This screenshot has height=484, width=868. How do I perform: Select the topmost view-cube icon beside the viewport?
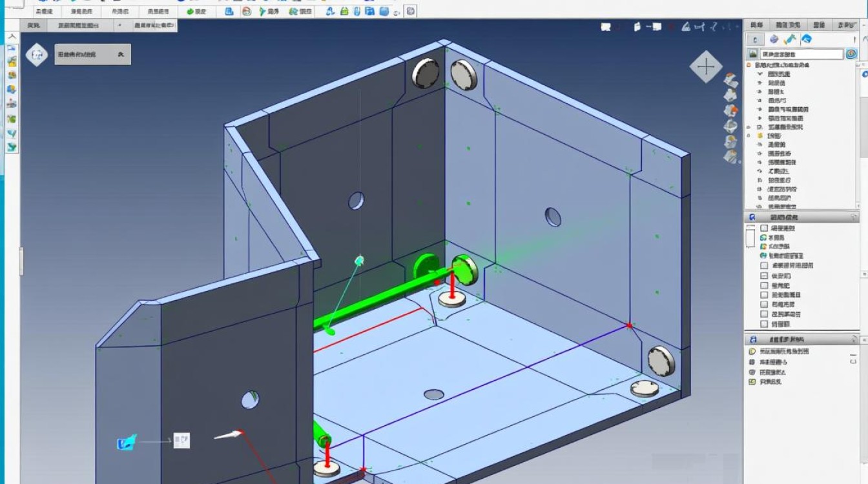(730, 81)
